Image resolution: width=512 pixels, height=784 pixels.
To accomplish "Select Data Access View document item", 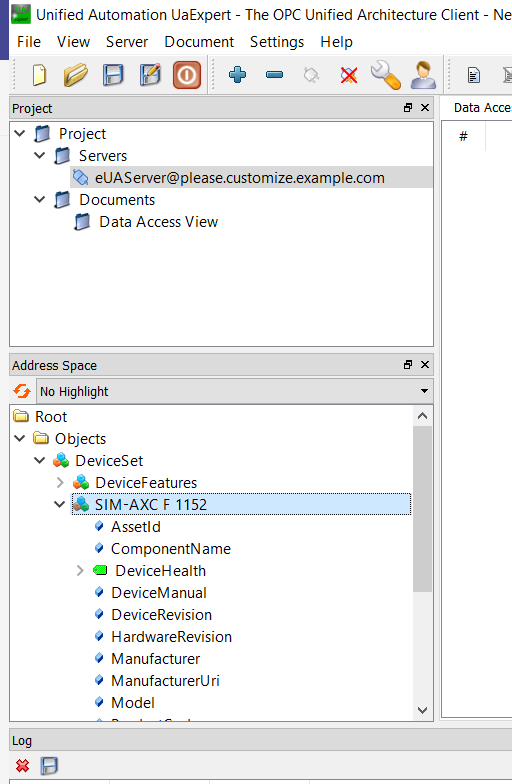I will point(158,222).
